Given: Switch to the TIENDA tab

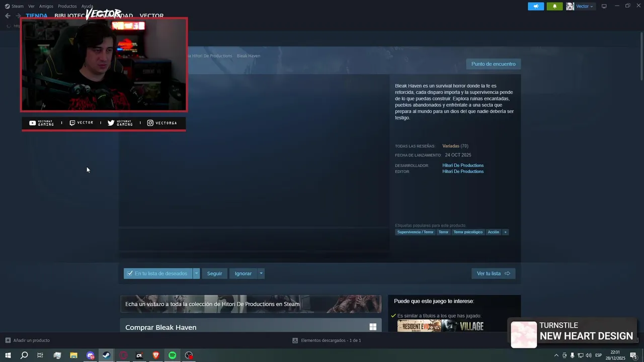Looking at the screenshot, I should coord(37,16).
